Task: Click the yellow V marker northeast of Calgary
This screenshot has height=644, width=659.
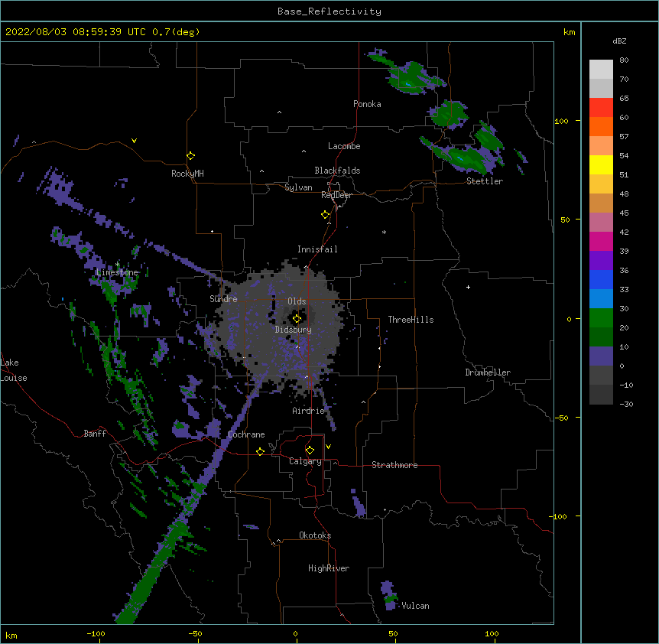Action: (x=328, y=447)
